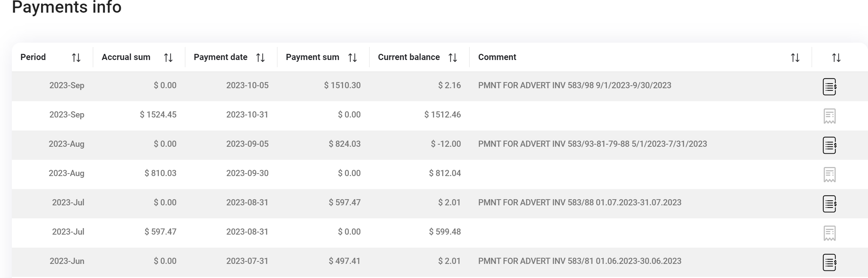Open invoice icon for $497.41 payment
This screenshot has width=868, height=278.
click(829, 262)
